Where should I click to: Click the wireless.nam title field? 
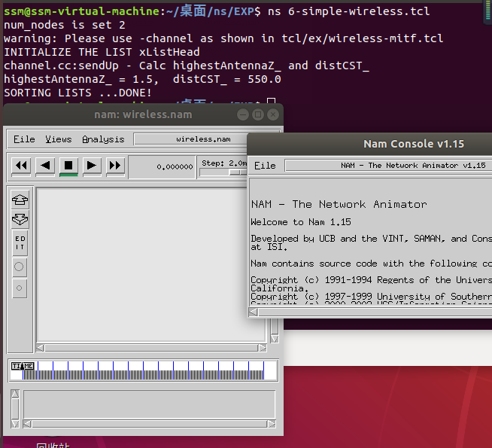pos(190,139)
